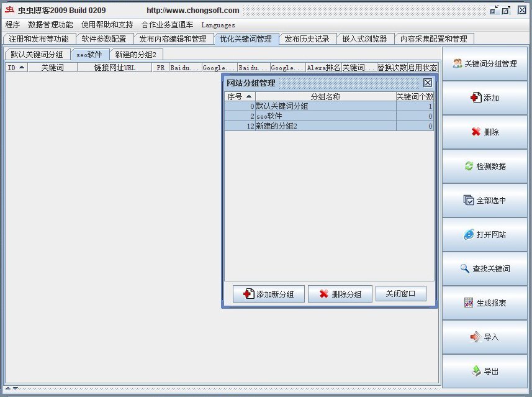Select the 优化关键词管理 tab
The height and width of the screenshot is (397, 532).
tap(246, 39)
